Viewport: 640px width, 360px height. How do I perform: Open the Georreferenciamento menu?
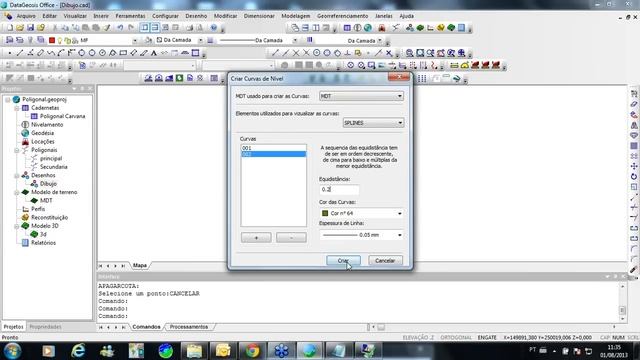coord(342,16)
